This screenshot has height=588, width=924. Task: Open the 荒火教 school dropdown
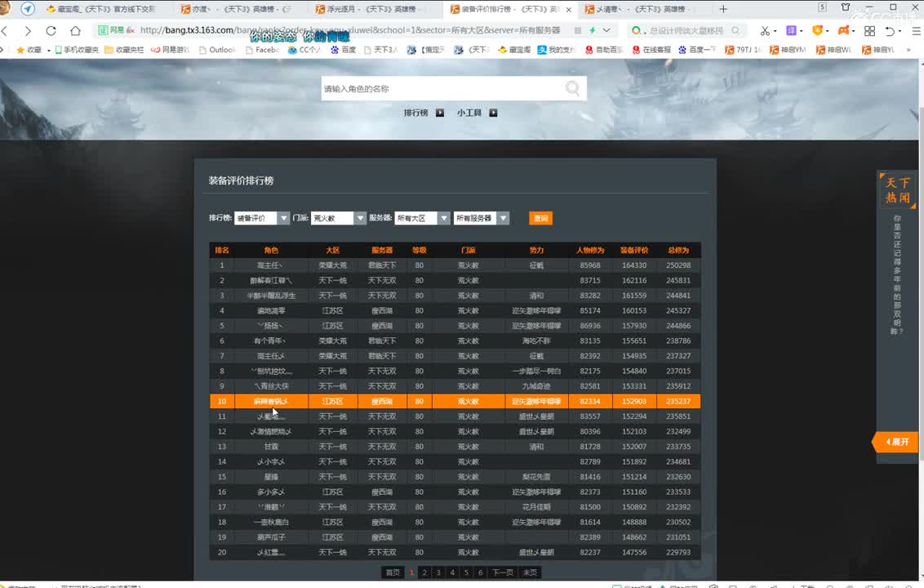(x=360, y=218)
